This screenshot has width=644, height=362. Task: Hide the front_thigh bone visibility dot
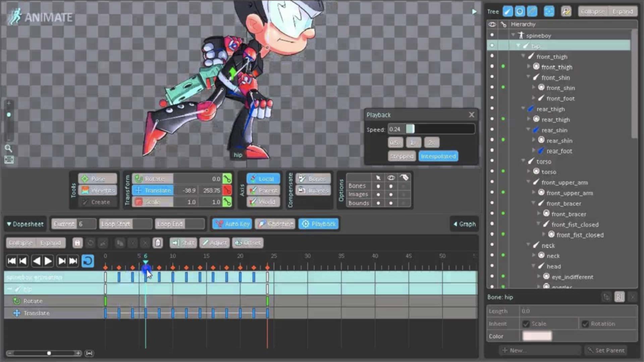(492, 56)
